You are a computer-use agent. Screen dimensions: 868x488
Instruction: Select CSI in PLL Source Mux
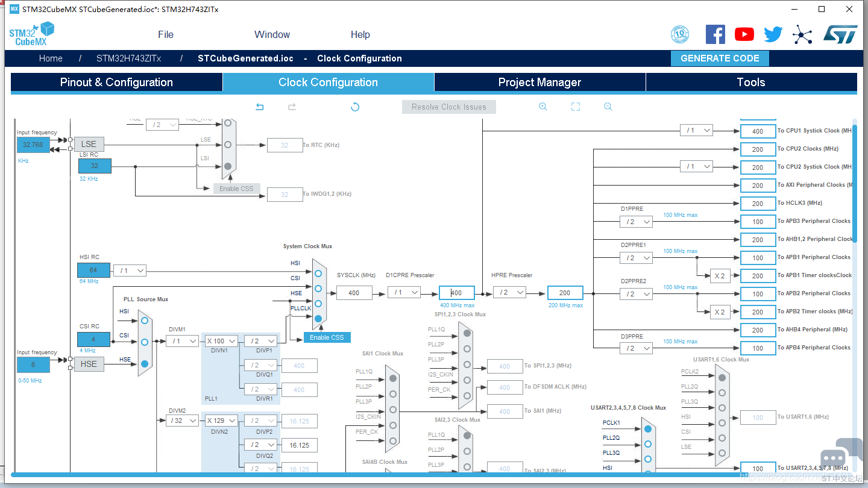coord(145,342)
